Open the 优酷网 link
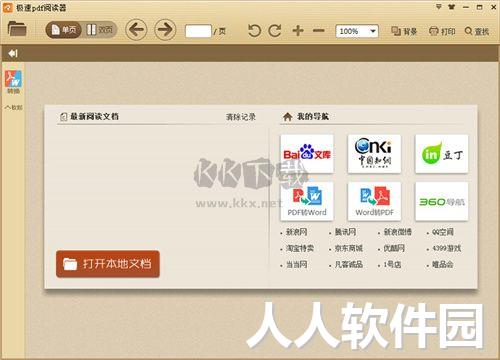The image size is (500, 360). pos(394,248)
